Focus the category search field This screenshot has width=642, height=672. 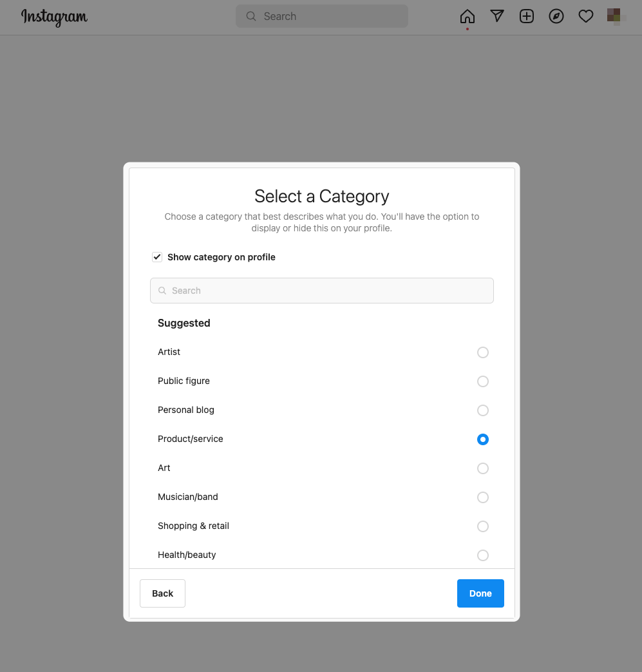coord(328,291)
